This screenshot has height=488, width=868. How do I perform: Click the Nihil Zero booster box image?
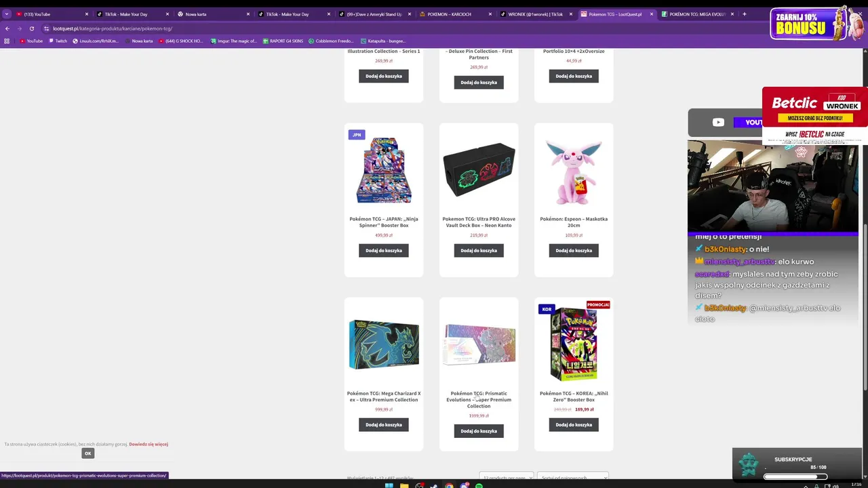pyautogui.click(x=574, y=346)
